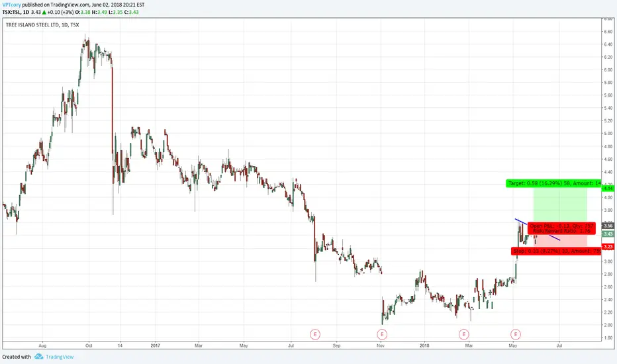Click the 2018 label on time axis
This screenshot has height=364, width=617.
pyautogui.click(x=424, y=345)
